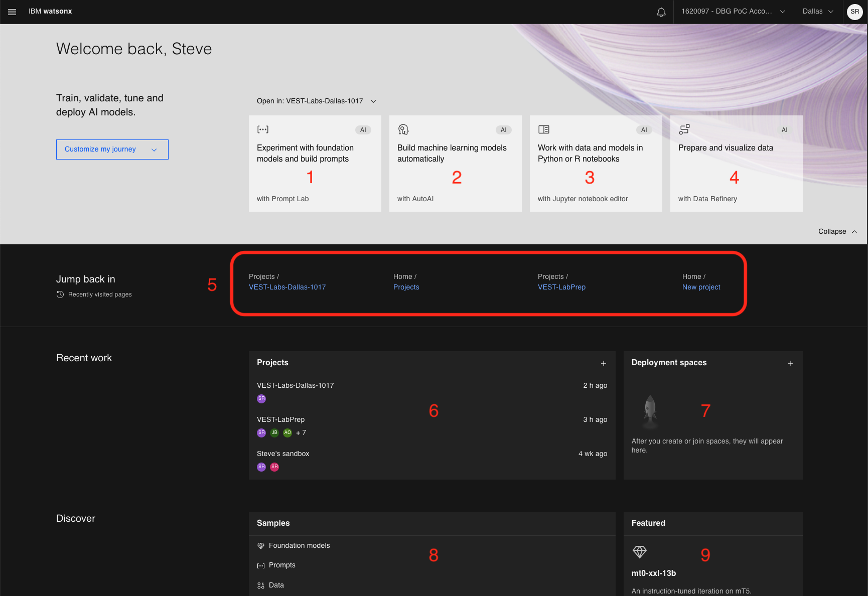This screenshot has width=868, height=596.
Task: Select Foundation models in Samples
Action: 300,546
